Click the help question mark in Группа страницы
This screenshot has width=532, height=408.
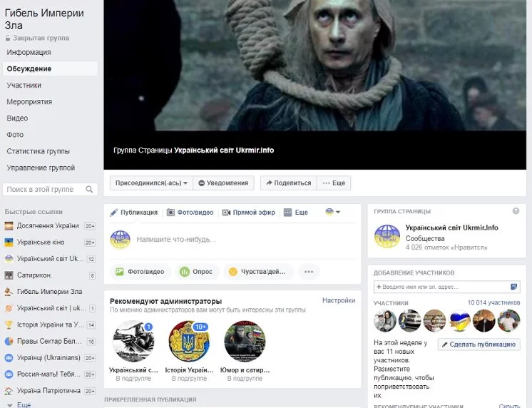(516, 211)
